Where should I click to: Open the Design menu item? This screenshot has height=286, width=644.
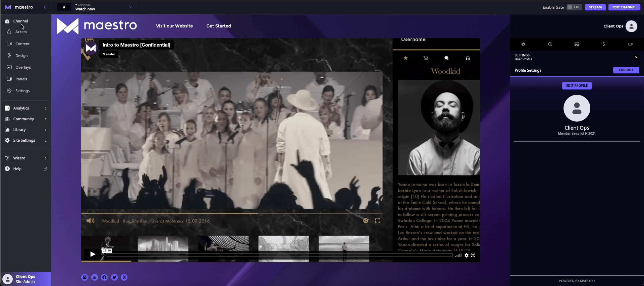pos(21,56)
